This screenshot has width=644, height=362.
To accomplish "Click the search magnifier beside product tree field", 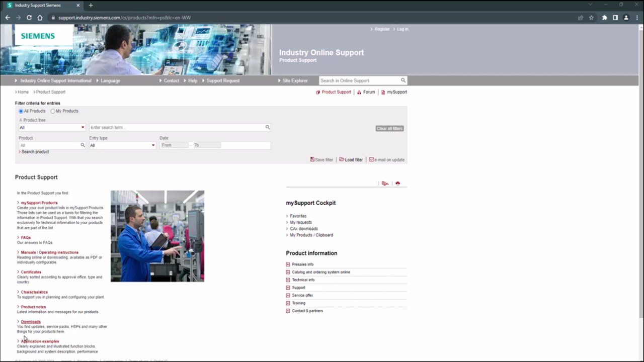I will (267, 127).
